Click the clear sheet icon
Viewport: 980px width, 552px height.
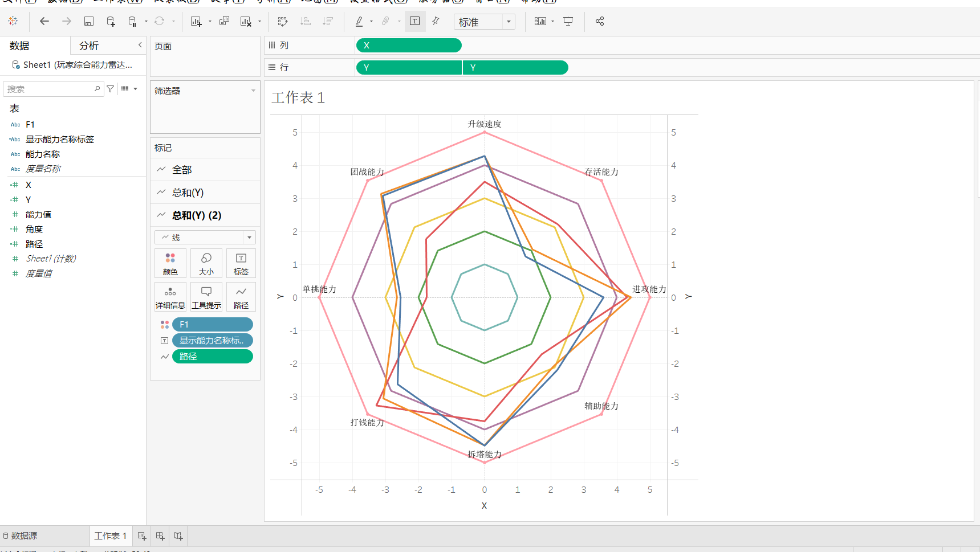pyautogui.click(x=246, y=21)
